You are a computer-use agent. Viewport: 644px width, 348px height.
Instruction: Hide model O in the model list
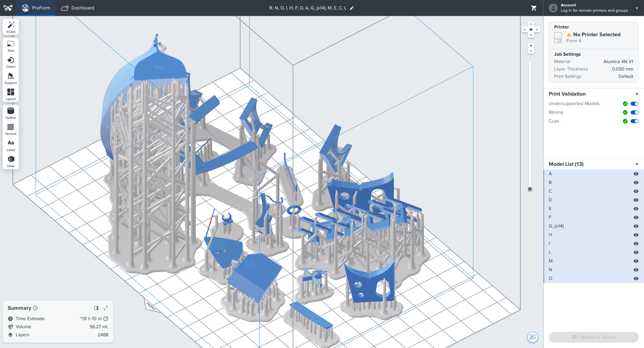pyautogui.click(x=636, y=279)
